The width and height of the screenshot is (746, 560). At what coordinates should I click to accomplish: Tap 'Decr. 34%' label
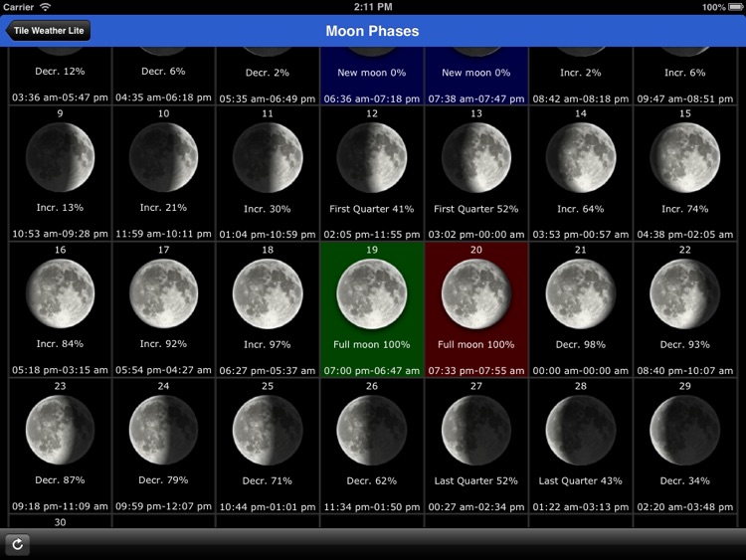pyautogui.click(x=684, y=481)
